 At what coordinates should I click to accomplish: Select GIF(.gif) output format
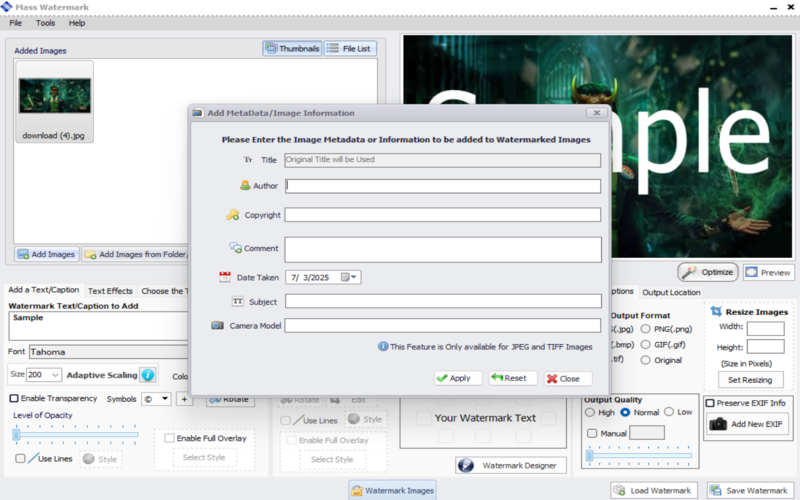[645, 344]
